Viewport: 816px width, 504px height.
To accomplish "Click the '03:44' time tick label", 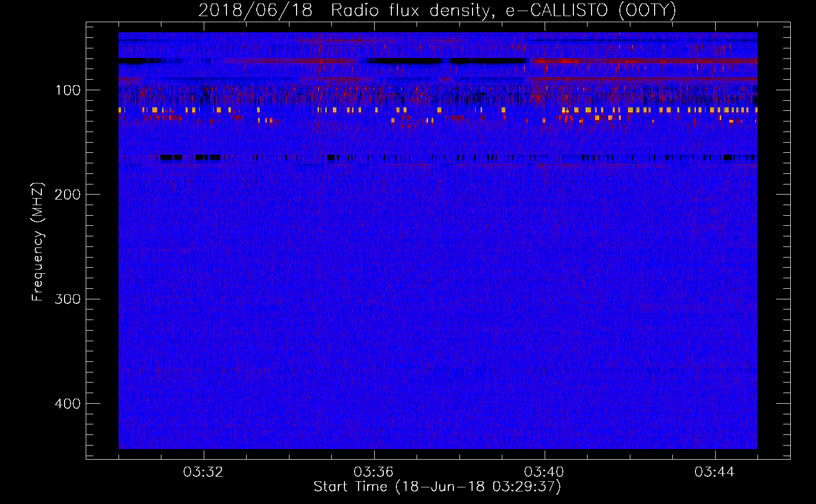I will click(715, 472).
